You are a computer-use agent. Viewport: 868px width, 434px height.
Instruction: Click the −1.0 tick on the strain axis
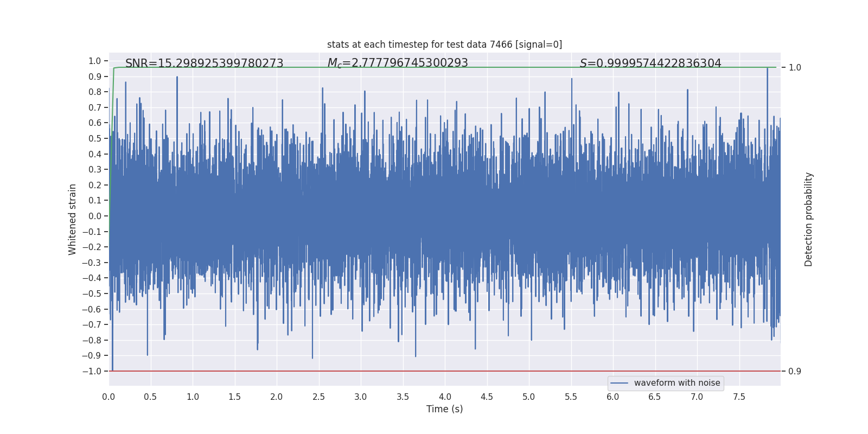coord(92,371)
